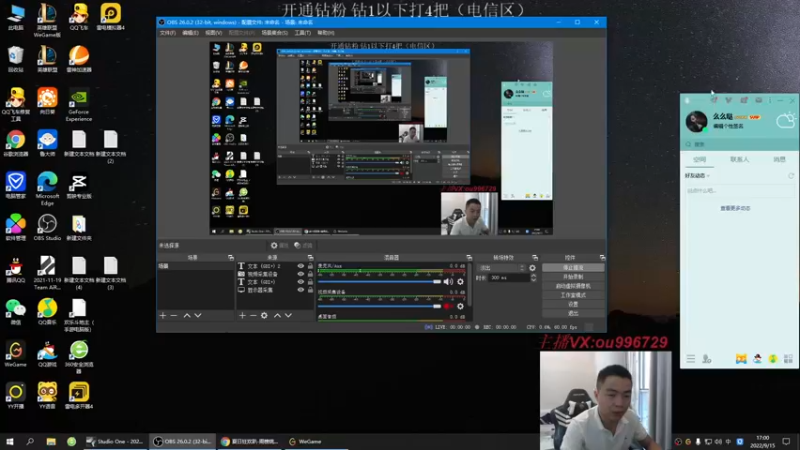Lock the 文本 (GDI+) source
Viewport: 800px width, 450px height.
click(310, 282)
